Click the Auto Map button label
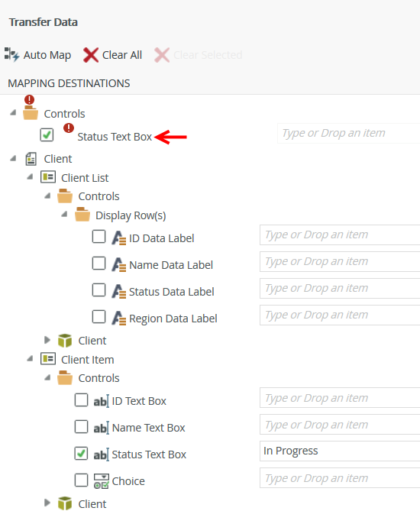This screenshot has height=524, width=420. pos(47,55)
